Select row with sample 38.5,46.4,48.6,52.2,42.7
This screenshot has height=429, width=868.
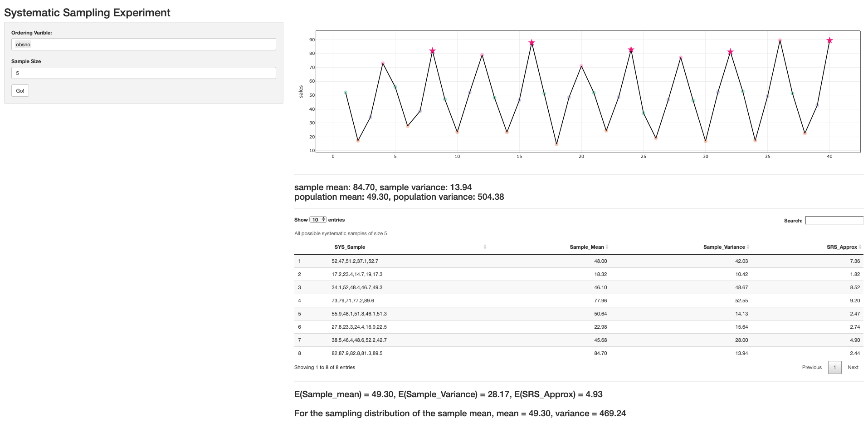click(x=579, y=340)
